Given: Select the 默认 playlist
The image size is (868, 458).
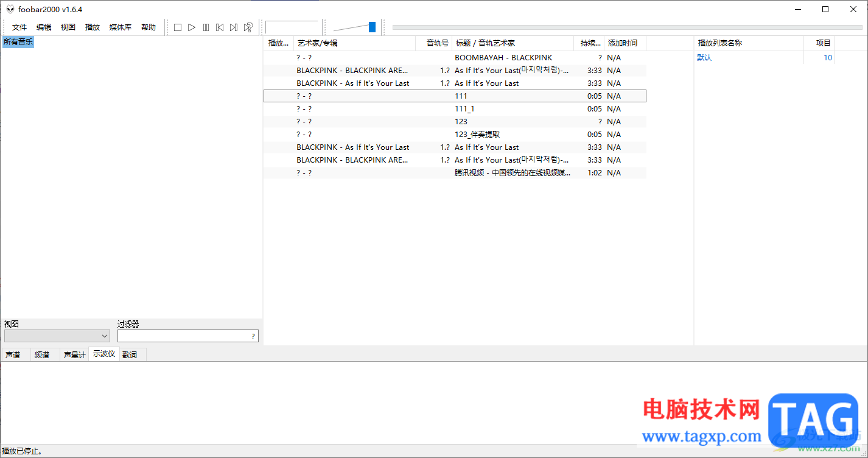Looking at the screenshot, I should pos(704,58).
